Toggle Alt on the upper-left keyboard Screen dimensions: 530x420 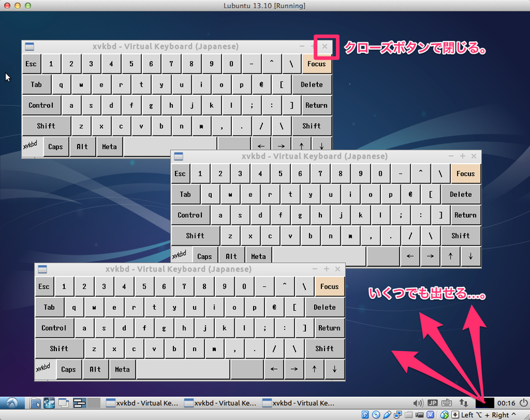click(82, 146)
